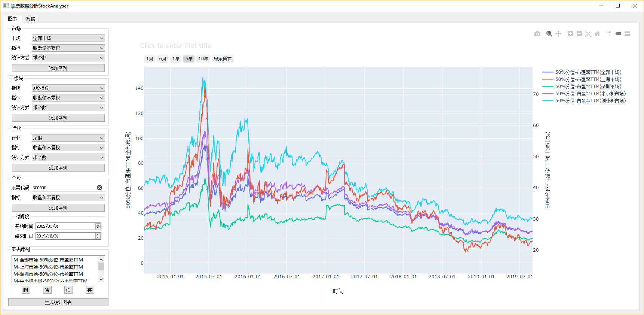Image resolution: width=644 pixels, height=315 pixels.
Task: Click the 生成统计图表 button
Action: pos(58,302)
